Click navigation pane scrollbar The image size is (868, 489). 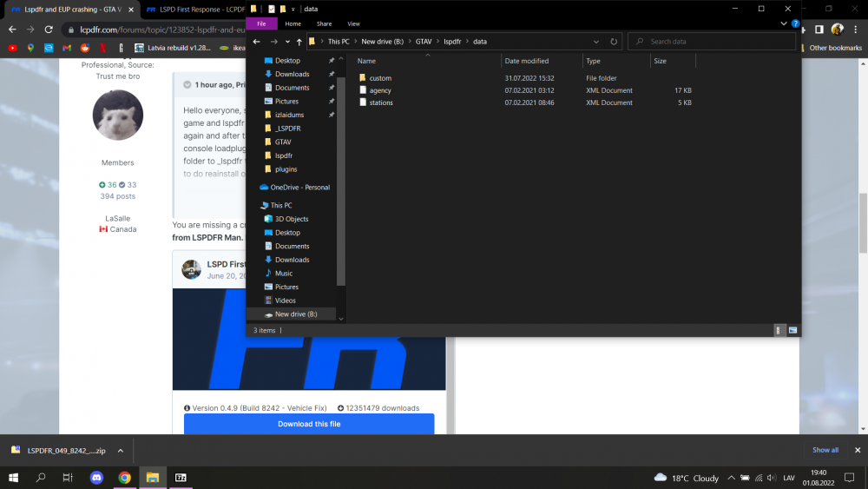[x=341, y=182]
